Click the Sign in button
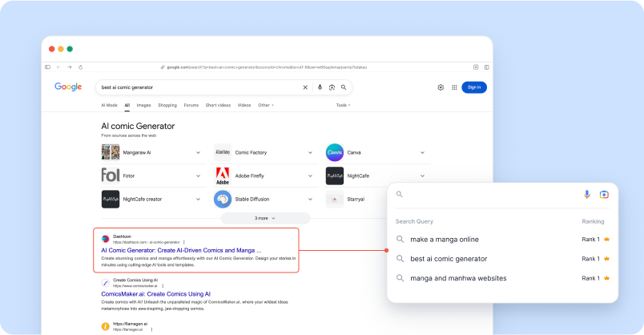The height and width of the screenshot is (335, 644). click(x=474, y=87)
